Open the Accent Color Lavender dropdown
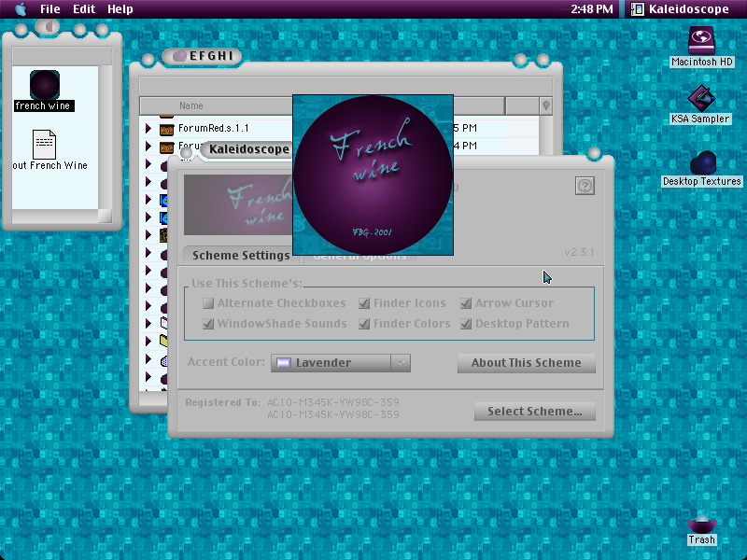Viewport: 747px width, 560px height. [x=341, y=363]
